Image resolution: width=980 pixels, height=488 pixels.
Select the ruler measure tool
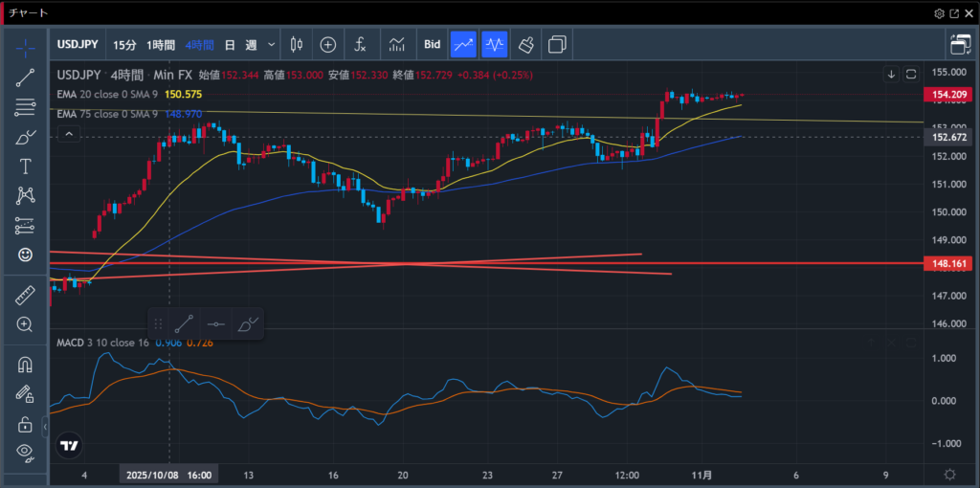click(x=25, y=296)
